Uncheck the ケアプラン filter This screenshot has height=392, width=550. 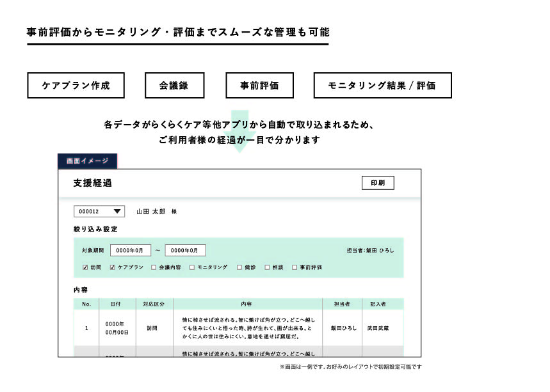113,269
